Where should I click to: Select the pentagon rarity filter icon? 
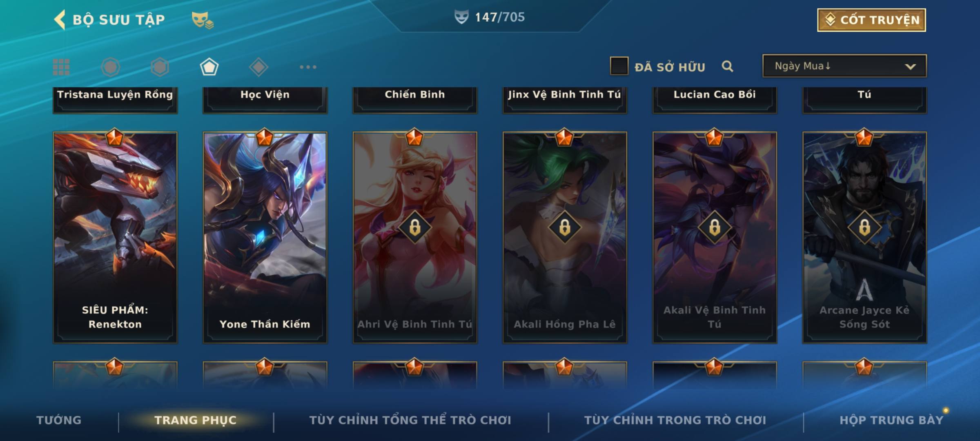click(209, 67)
